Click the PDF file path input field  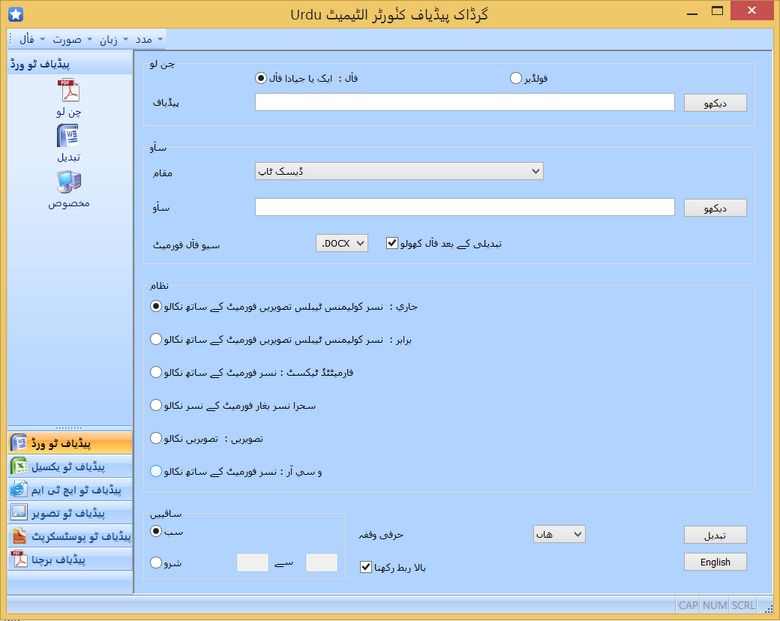pos(465,103)
